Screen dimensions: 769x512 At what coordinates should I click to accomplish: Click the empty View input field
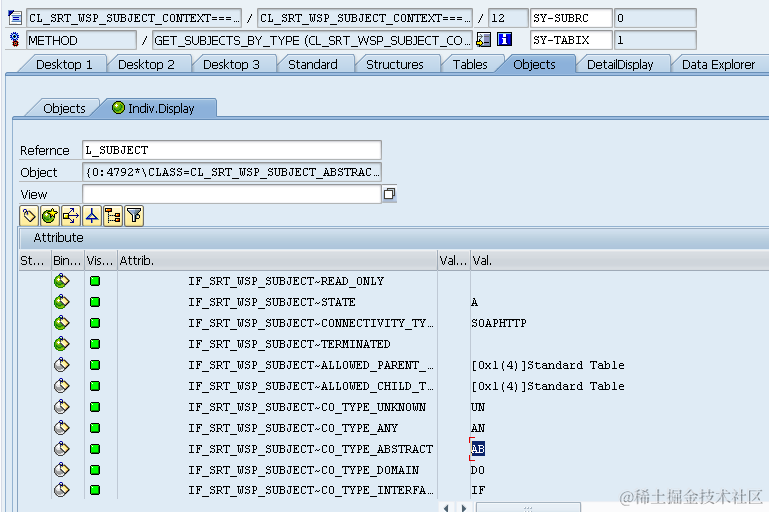(231, 194)
